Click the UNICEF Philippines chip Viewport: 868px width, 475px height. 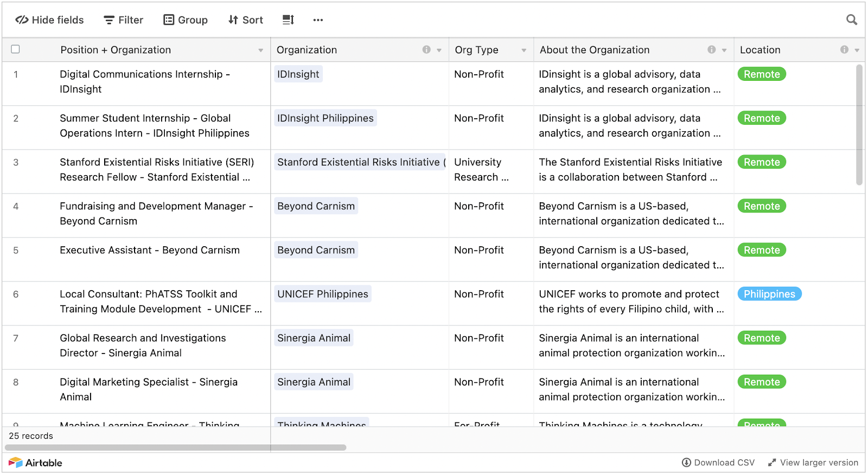(x=323, y=294)
